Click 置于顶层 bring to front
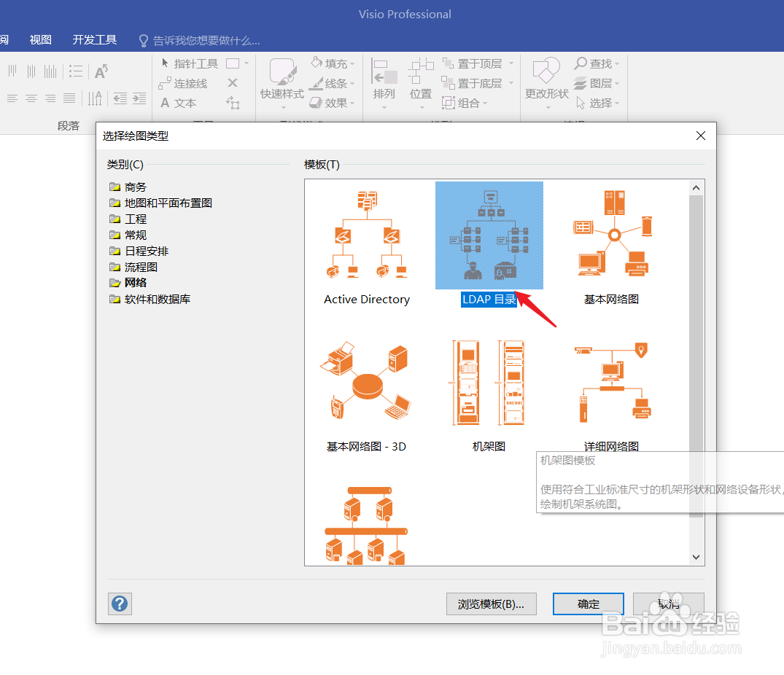Viewport: 784px width, 675px height. click(473, 63)
